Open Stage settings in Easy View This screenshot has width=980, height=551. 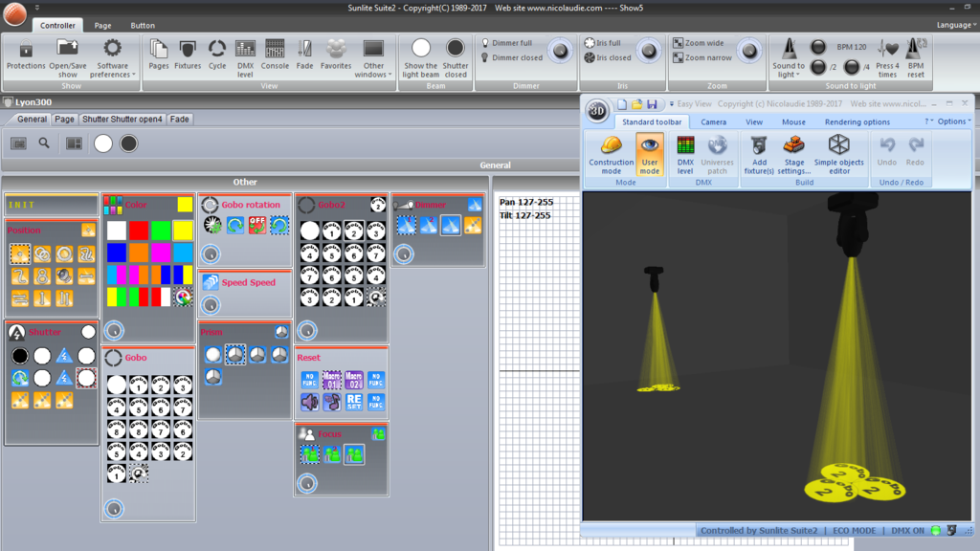(793, 154)
